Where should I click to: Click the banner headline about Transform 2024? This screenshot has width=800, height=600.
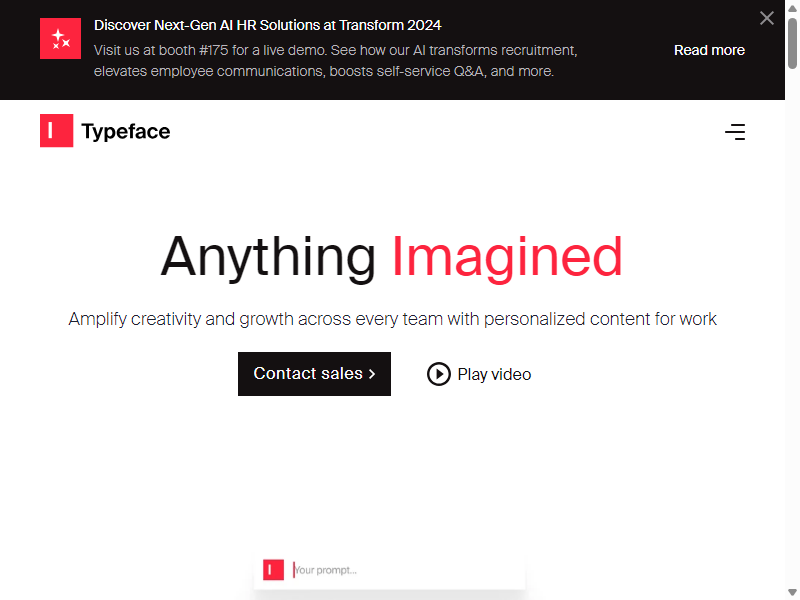(x=268, y=25)
